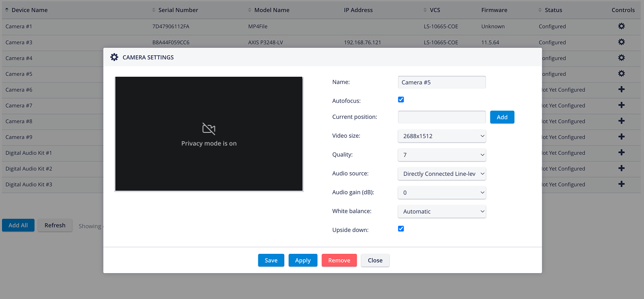Click gear icon in Camera Settings header
The height and width of the screenshot is (299, 644).
pos(114,57)
